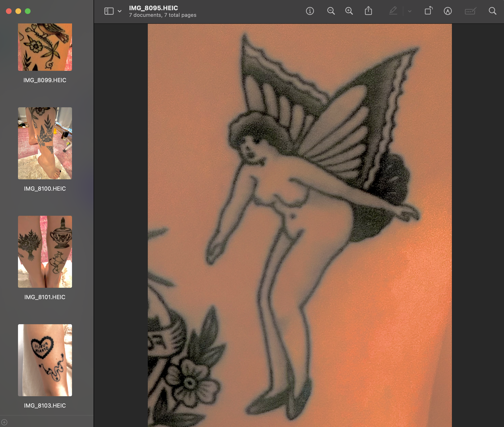Close the Preview window with red button
504x427 pixels.
coord(9,11)
